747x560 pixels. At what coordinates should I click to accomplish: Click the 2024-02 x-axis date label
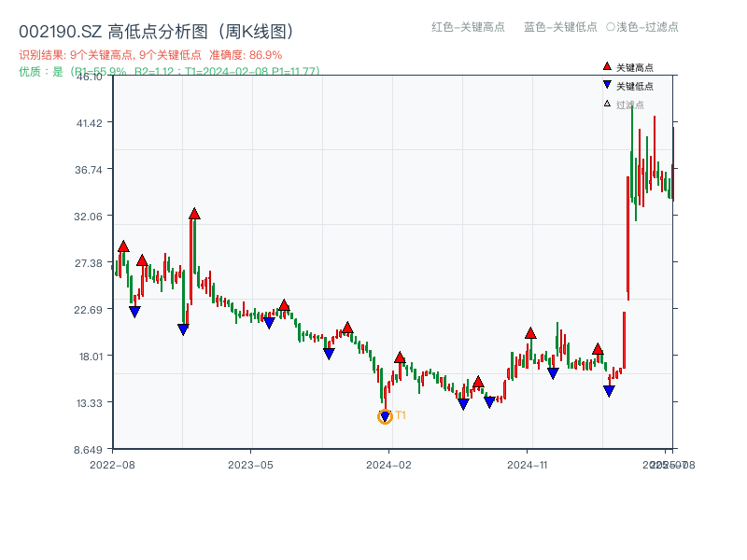(388, 465)
